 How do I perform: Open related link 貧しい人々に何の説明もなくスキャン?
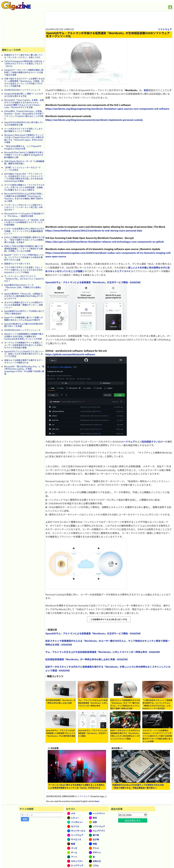pos(108,669)
